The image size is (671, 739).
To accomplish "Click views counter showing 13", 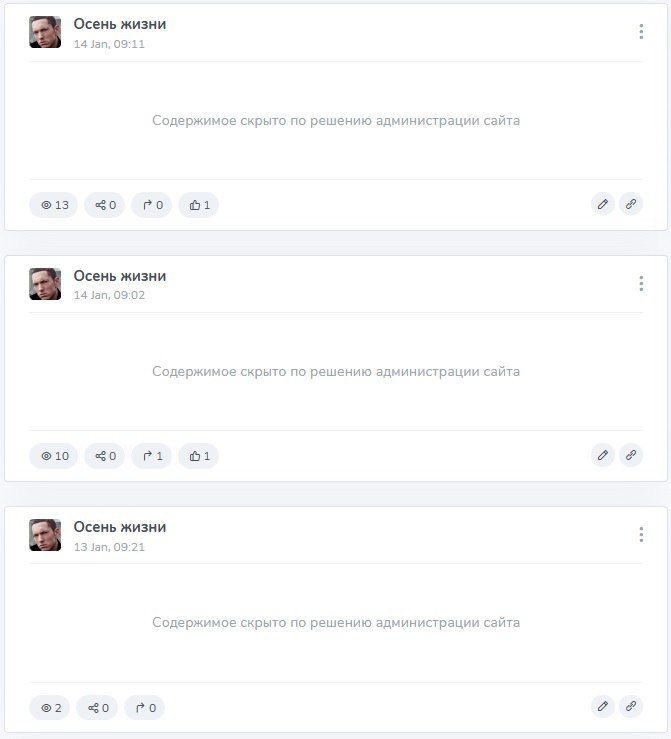I will (x=53, y=205).
